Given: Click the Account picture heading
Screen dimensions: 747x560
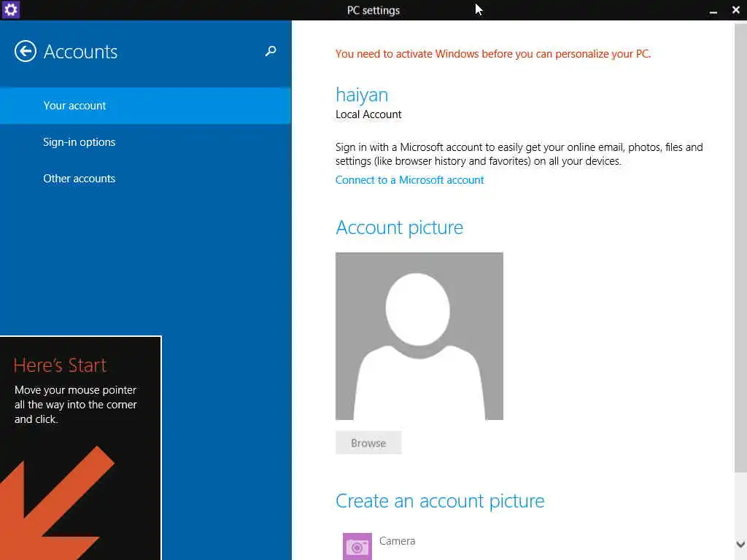Looking at the screenshot, I should point(399,227).
